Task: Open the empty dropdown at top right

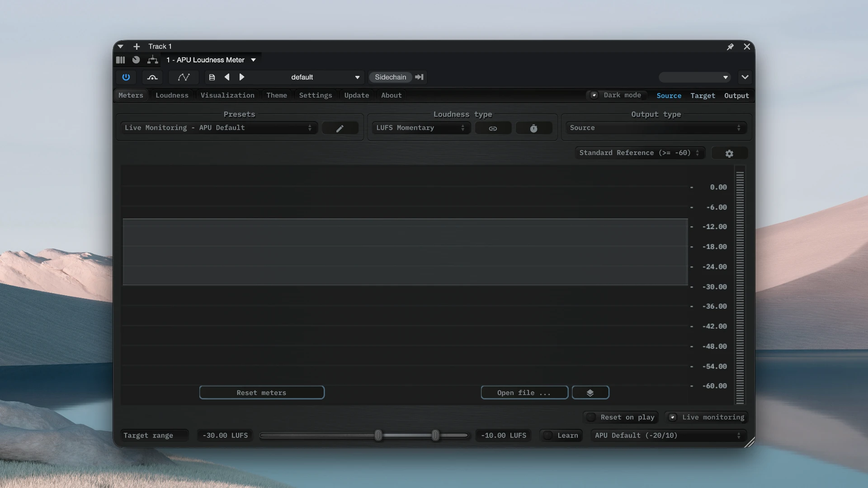Action: tap(694, 77)
